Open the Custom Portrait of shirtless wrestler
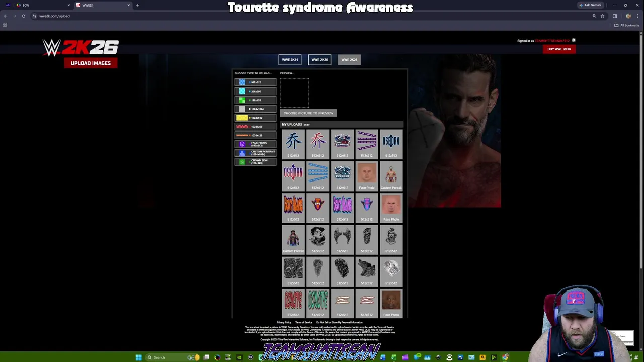 [x=391, y=175]
